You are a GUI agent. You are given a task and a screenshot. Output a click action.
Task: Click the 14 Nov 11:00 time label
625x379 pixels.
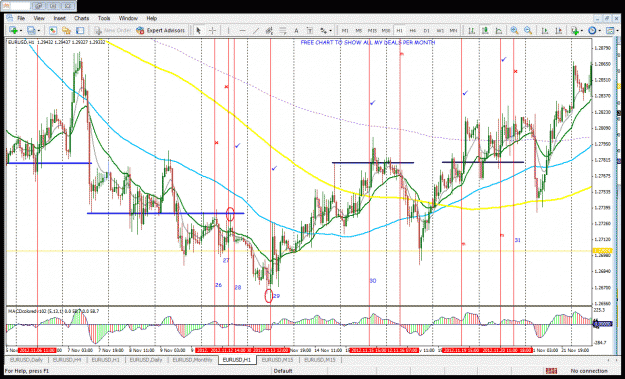(x=328, y=350)
